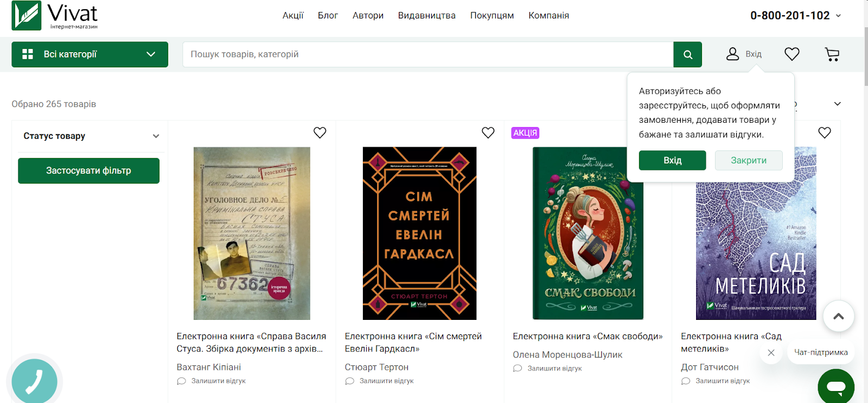
Task: Open «Сім смертей Евелін Гардкасл» title link
Action: pyautogui.click(x=413, y=343)
